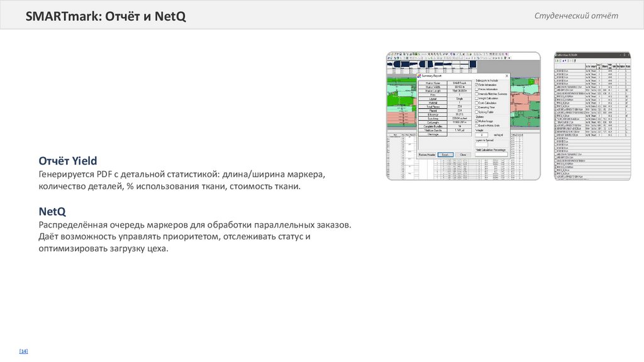Click the 'NetQ' section heading
The height and width of the screenshot is (362, 644).
tap(52, 211)
